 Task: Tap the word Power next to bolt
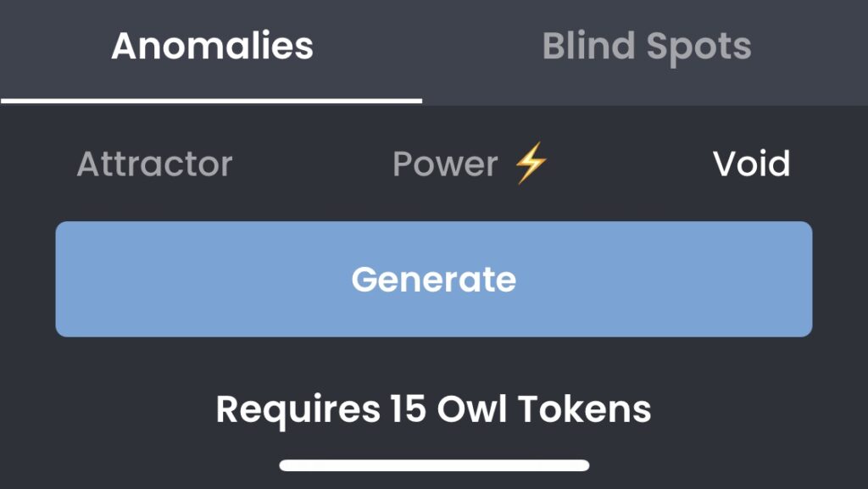pos(445,164)
